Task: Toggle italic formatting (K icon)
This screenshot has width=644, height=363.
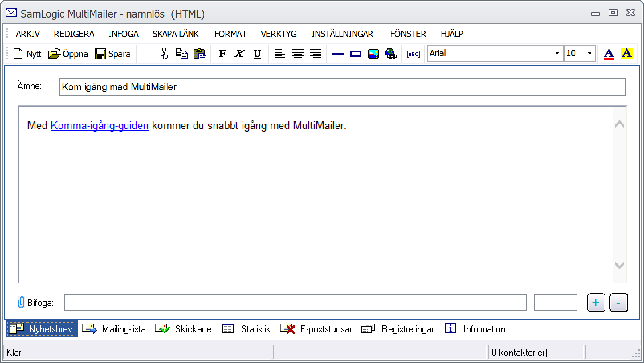Action: (x=239, y=54)
